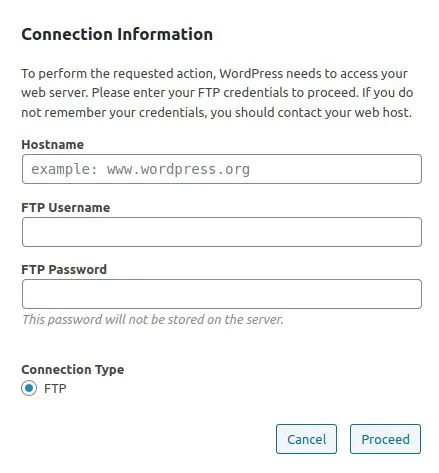Click into the FTP Username text box
The image size is (439, 473).
coord(222,232)
